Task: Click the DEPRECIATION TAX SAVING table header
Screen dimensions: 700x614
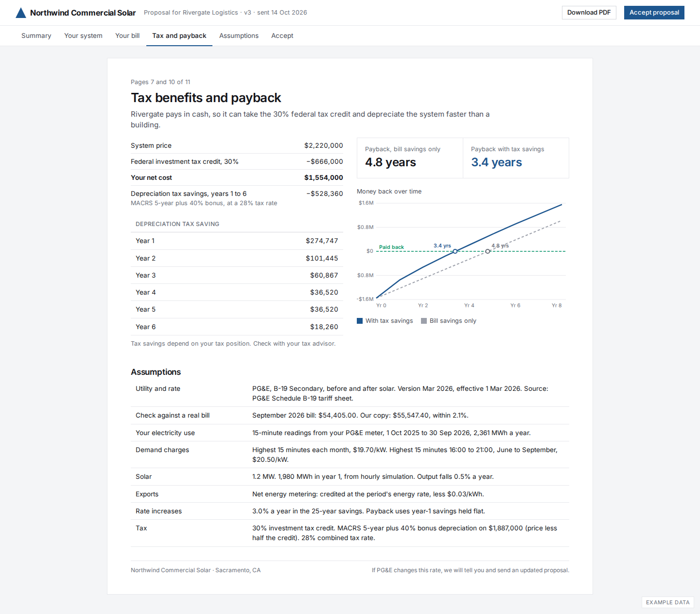Action: pyautogui.click(x=177, y=224)
